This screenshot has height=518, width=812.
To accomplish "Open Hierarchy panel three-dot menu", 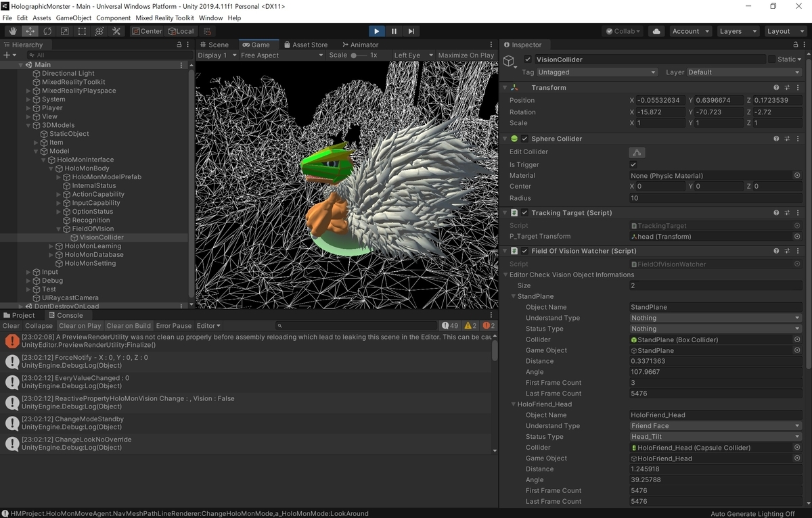I will (189, 45).
